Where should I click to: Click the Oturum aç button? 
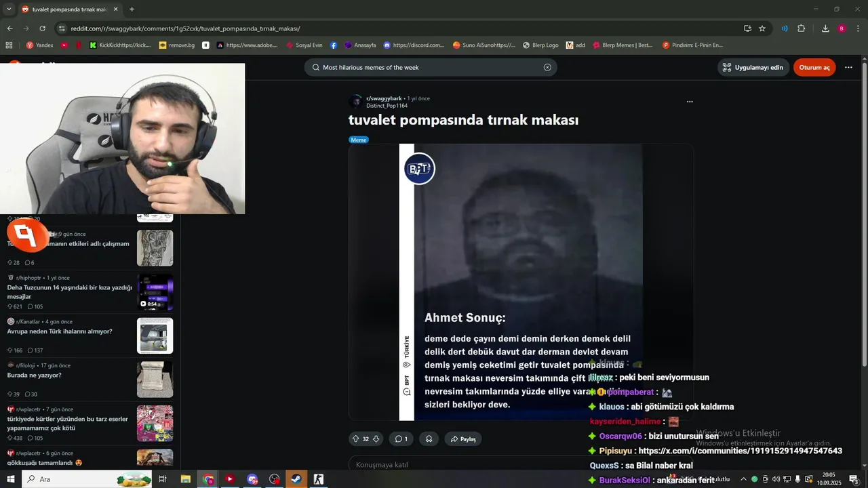pyautogui.click(x=814, y=67)
